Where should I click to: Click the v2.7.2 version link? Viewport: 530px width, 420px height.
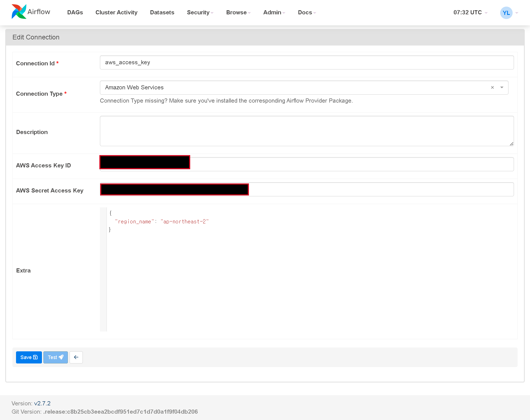point(42,403)
